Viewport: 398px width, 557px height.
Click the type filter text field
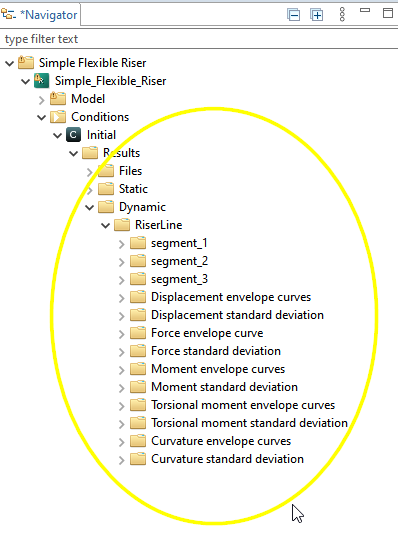[199, 39]
